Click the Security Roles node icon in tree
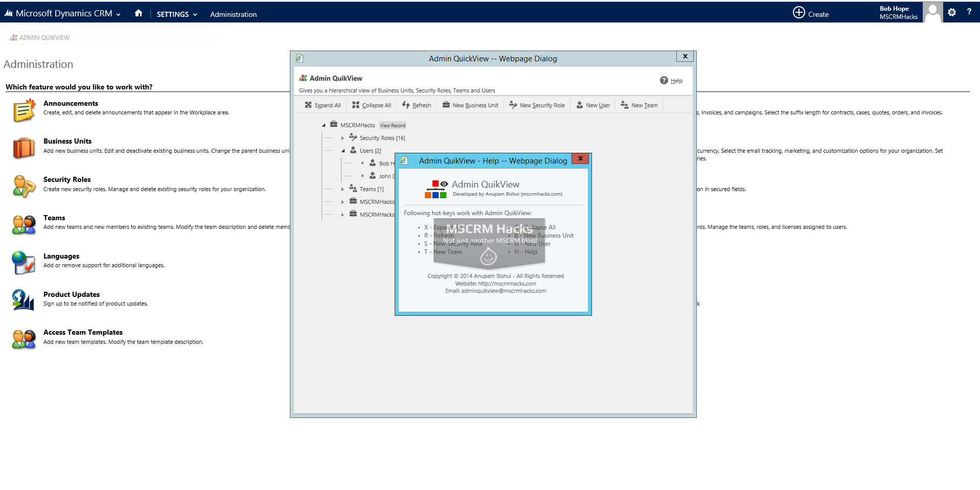The height and width of the screenshot is (490, 980). [x=353, y=137]
